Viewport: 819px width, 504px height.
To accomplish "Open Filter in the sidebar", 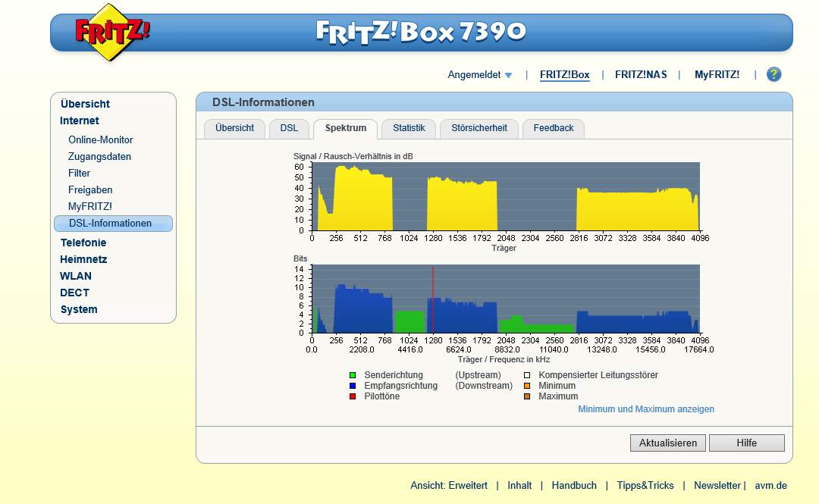I will tap(79, 173).
